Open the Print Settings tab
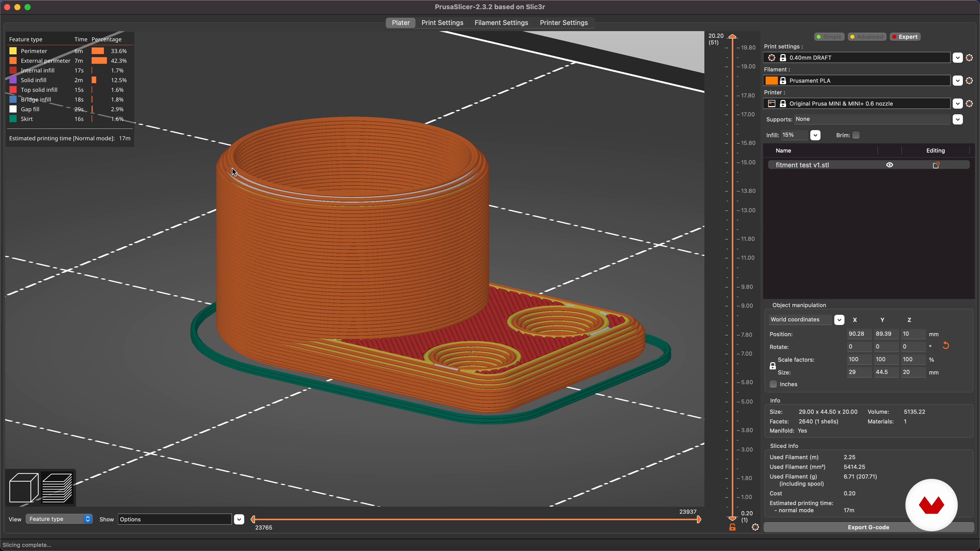 [x=442, y=23]
